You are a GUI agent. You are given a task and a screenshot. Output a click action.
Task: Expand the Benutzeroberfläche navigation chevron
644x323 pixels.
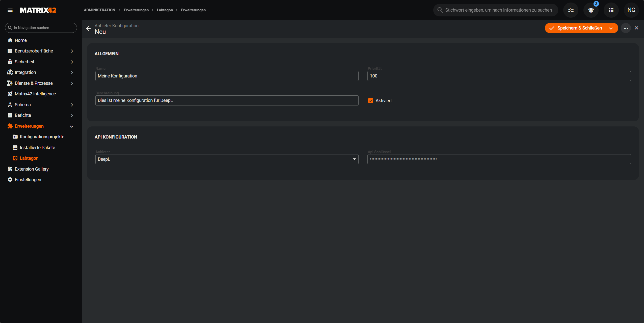[x=72, y=51]
